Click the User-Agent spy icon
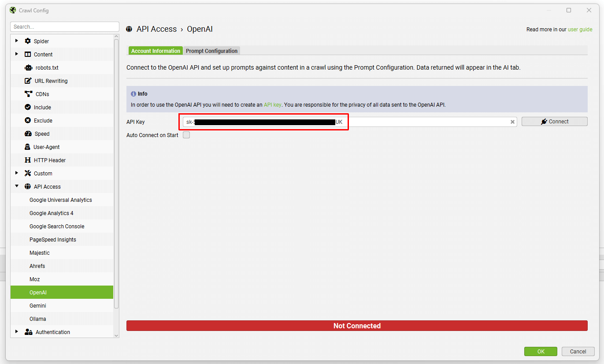604x364 pixels. [28, 147]
